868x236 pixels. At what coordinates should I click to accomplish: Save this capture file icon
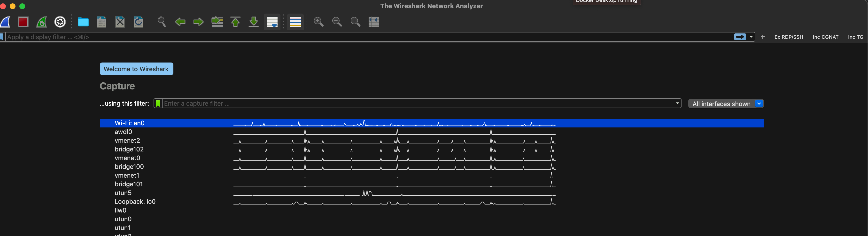tap(101, 22)
